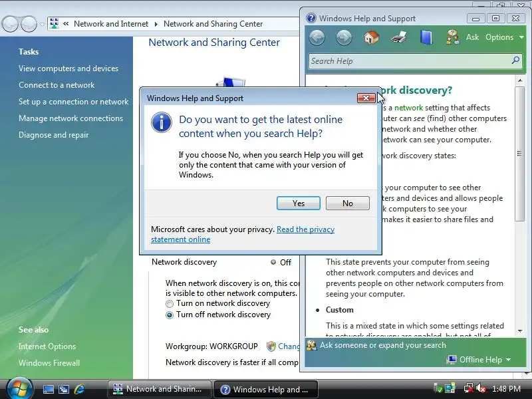Click the Help pane vertical scrollbar thumb

pos(519,154)
